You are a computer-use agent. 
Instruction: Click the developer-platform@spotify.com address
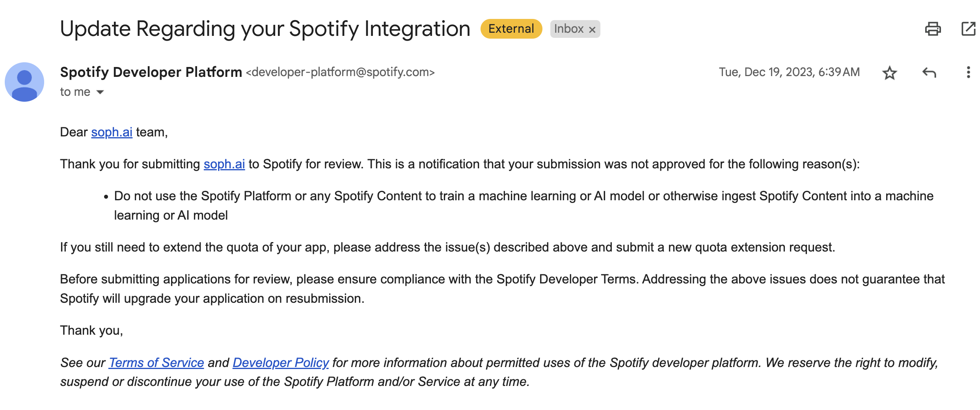click(x=340, y=72)
